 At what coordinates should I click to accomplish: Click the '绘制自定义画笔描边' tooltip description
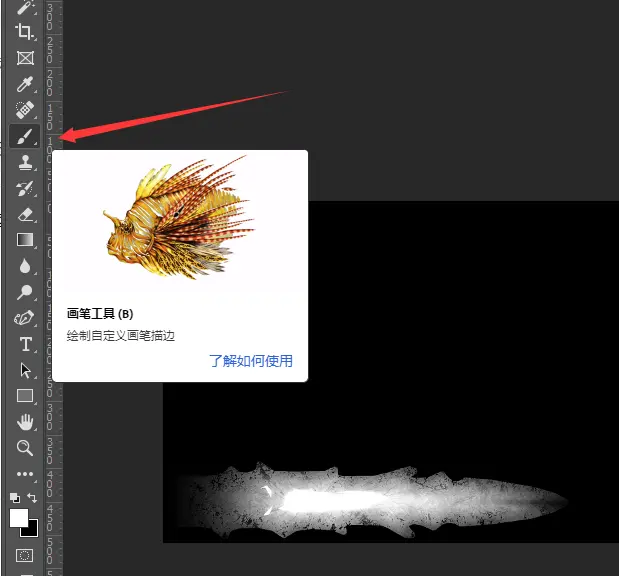[120, 336]
